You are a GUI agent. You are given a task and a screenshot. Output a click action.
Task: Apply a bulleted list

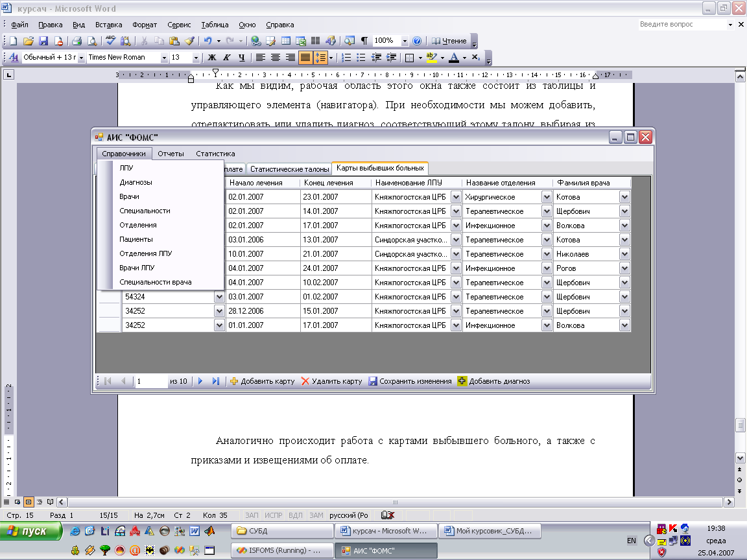click(361, 58)
